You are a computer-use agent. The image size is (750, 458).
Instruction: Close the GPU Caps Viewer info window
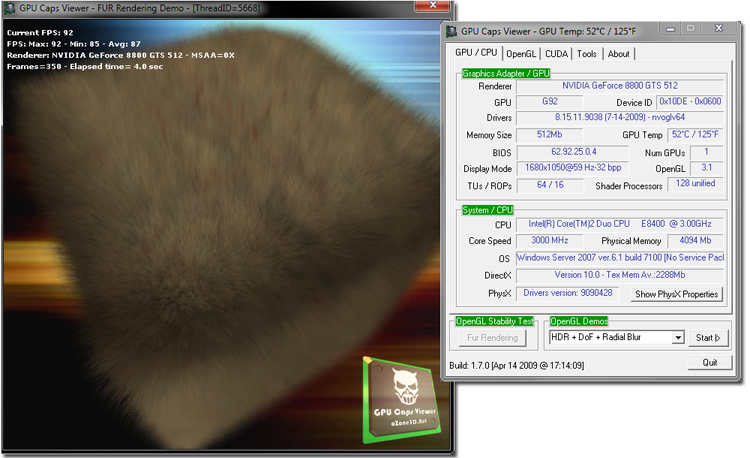719,29
